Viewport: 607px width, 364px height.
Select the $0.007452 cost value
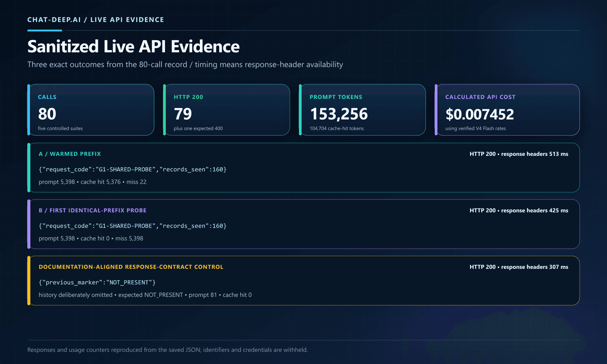480,114
